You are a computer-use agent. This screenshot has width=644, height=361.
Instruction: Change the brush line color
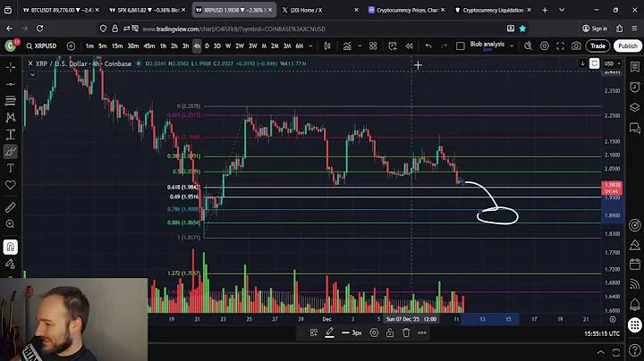click(x=329, y=332)
